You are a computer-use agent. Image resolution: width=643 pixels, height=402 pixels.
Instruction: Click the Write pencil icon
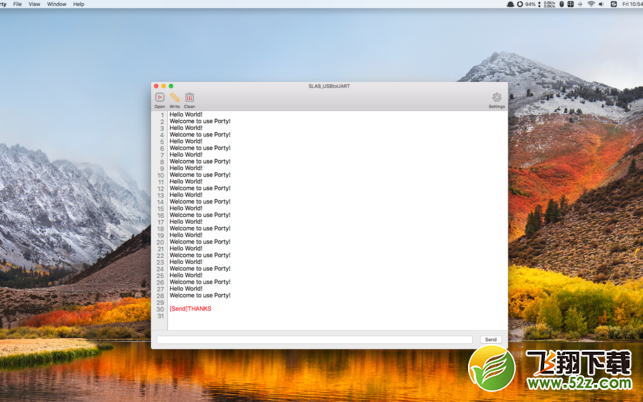coord(175,98)
